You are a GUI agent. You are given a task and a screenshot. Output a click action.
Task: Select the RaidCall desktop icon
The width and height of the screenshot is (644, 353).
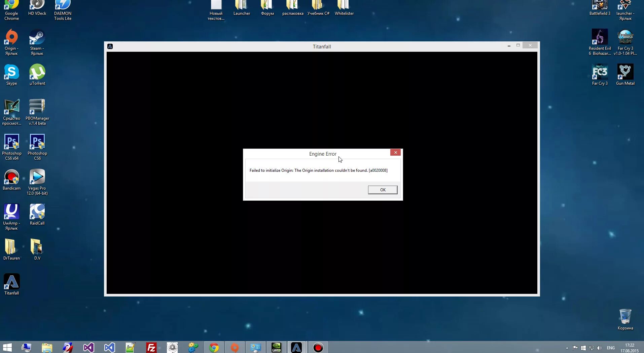click(x=37, y=214)
